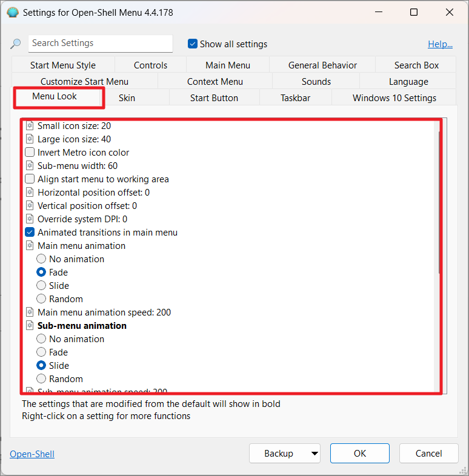Click the Override system DPI setting icon
This screenshot has width=469, height=476.
point(30,219)
